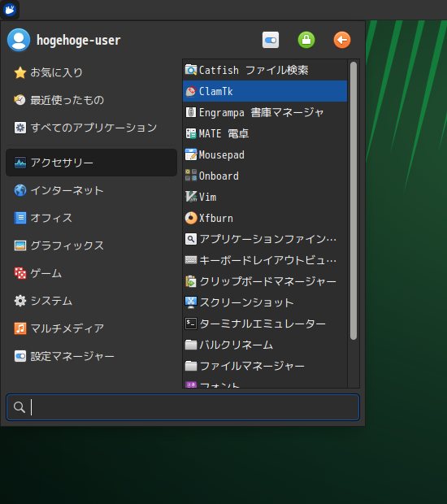Image resolution: width=447 pixels, height=504 pixels.
Task: Click the アプリケーションファイン… magnifier icon
Action: 191,239
